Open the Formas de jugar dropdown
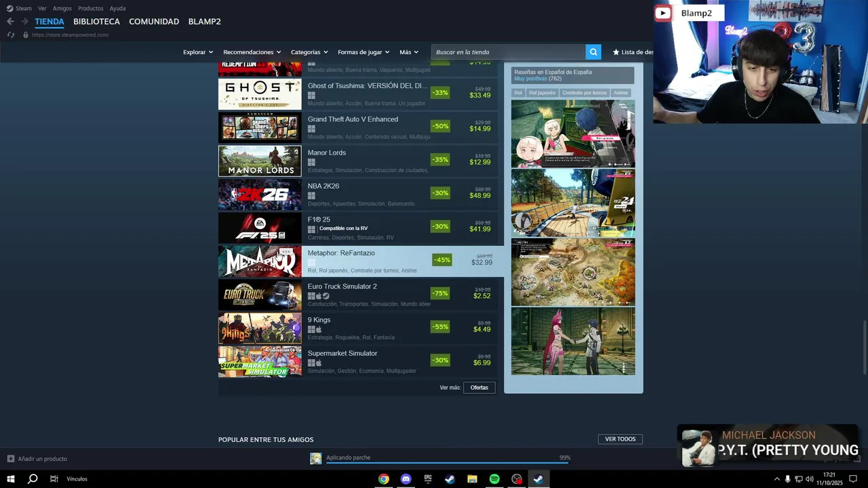The width and height of the screenshot is (868, 488). (363, 52)
